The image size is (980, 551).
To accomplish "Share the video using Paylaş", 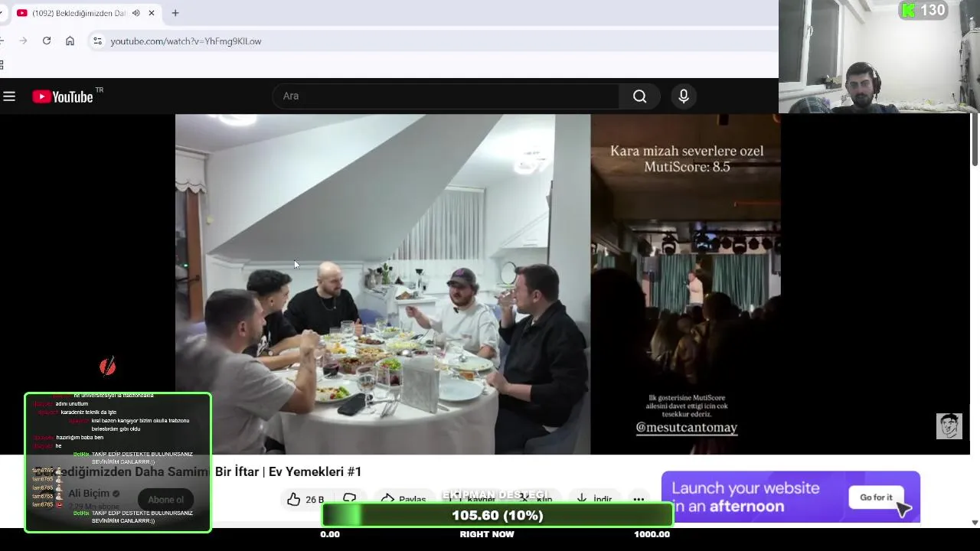I will pyautogui.click(x=403, y=499).
